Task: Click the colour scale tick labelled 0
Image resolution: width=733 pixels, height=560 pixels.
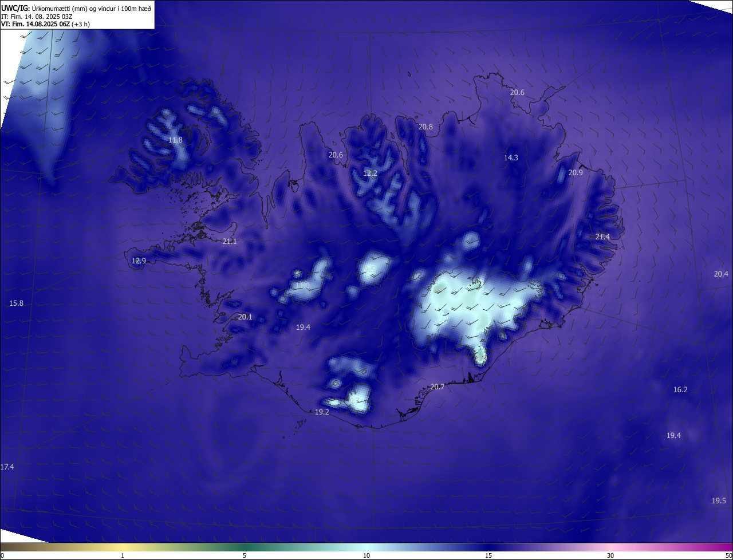Action: (2, 555)
